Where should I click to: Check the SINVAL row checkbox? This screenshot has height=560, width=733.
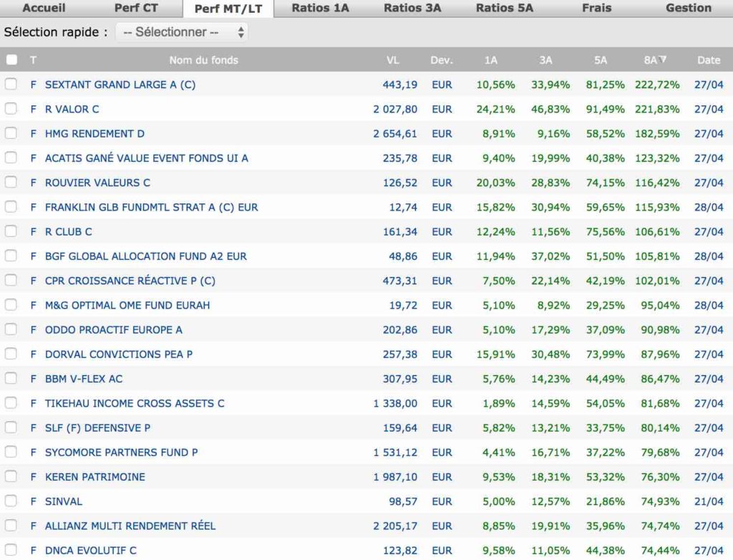click(11, 501)
